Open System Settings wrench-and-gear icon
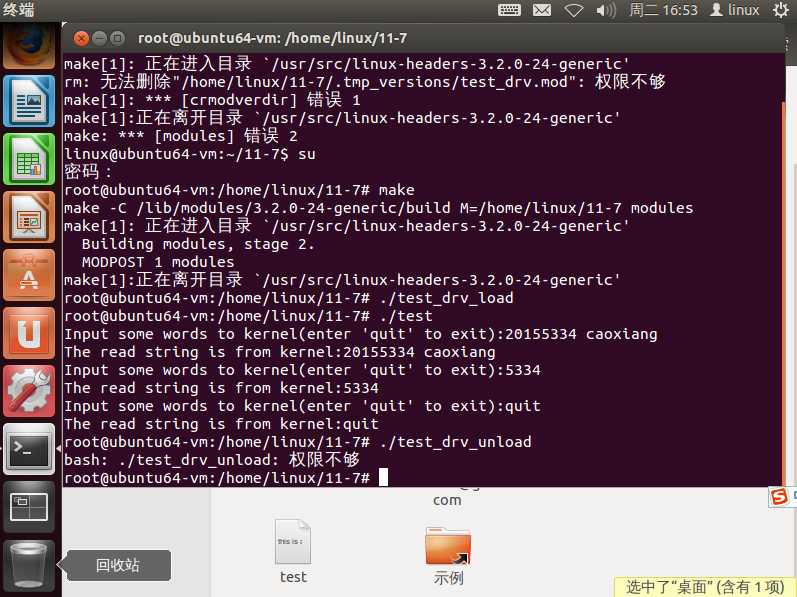 point(28,391)
